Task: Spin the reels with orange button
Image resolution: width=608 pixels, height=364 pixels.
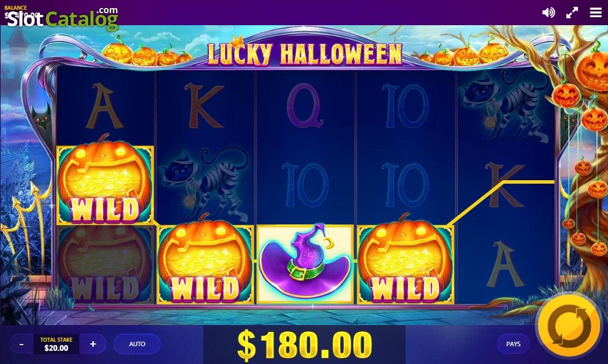Action: click(570, 325)
